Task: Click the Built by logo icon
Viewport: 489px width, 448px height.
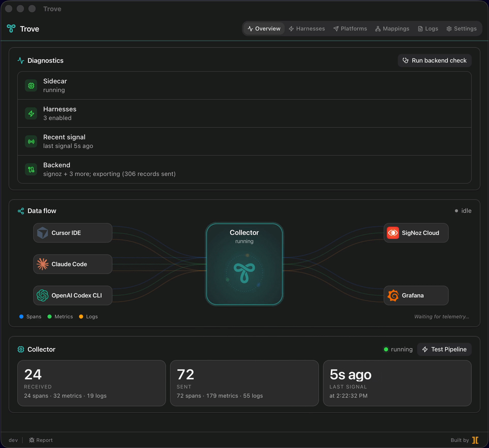Action: click(475, 440)
